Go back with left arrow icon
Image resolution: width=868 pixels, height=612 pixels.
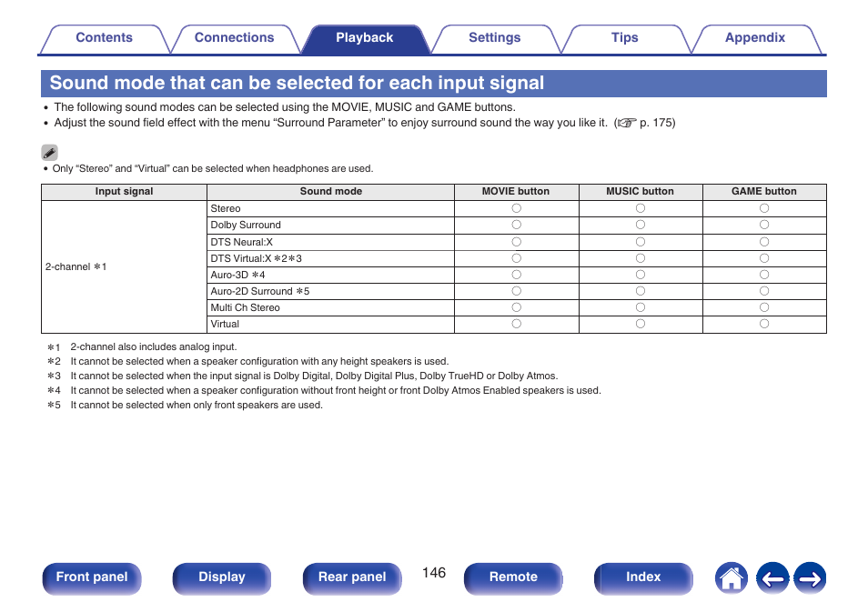[x=772, y=578]
